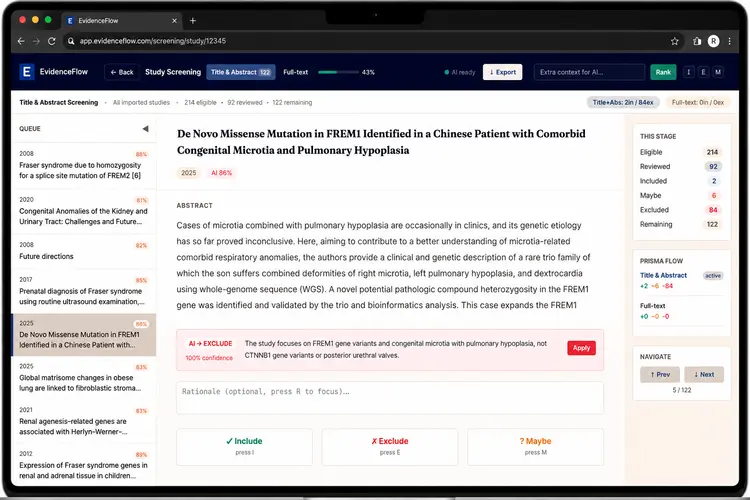Click the Back button in the header
Image resolution: width=750 pixels, height=500 pixels.
point(122,72)
